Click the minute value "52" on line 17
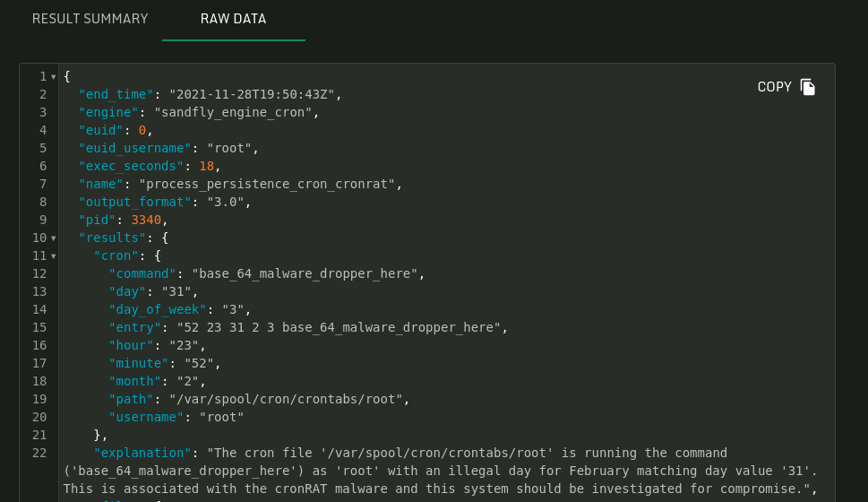The width and height of the screenshot is (868, 502). (x=199, y=363)
